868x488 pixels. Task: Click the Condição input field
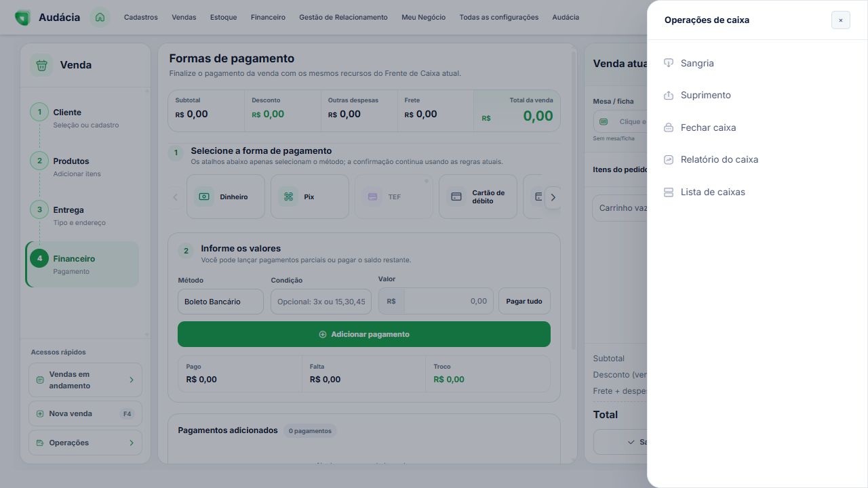(321, 302)
